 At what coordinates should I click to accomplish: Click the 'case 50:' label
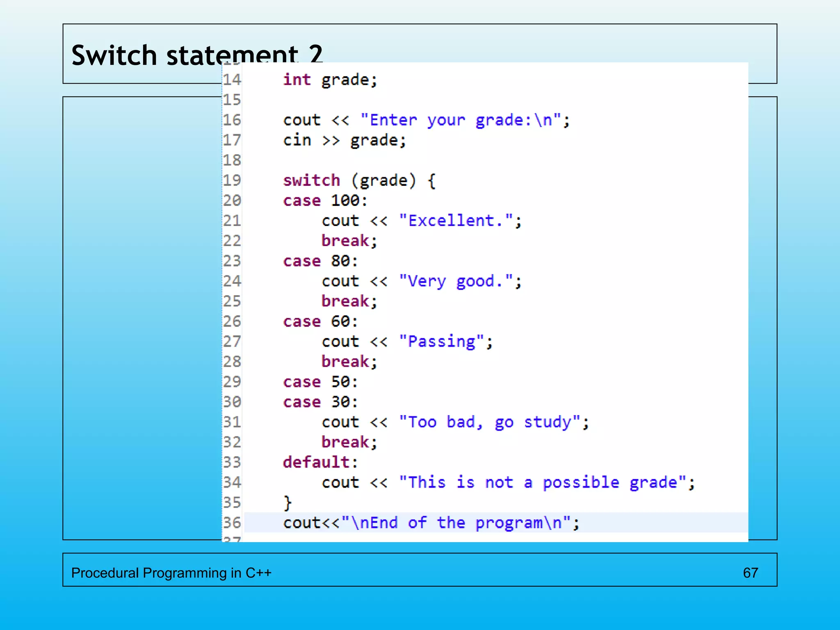click(321, 382)
